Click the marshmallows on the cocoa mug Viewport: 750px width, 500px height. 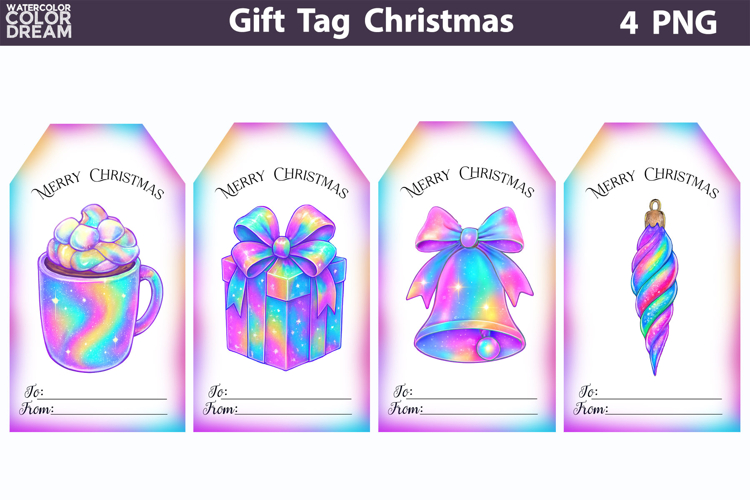pyautogui.click(x=93, y=238)
